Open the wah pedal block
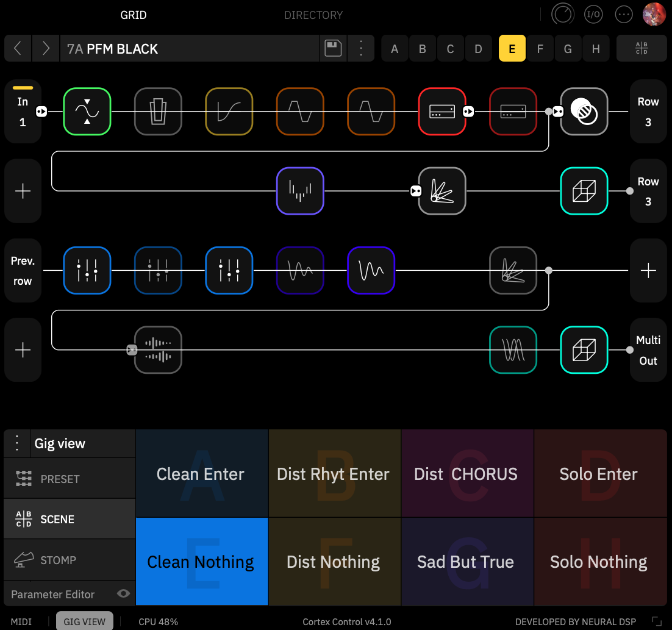 158,112
